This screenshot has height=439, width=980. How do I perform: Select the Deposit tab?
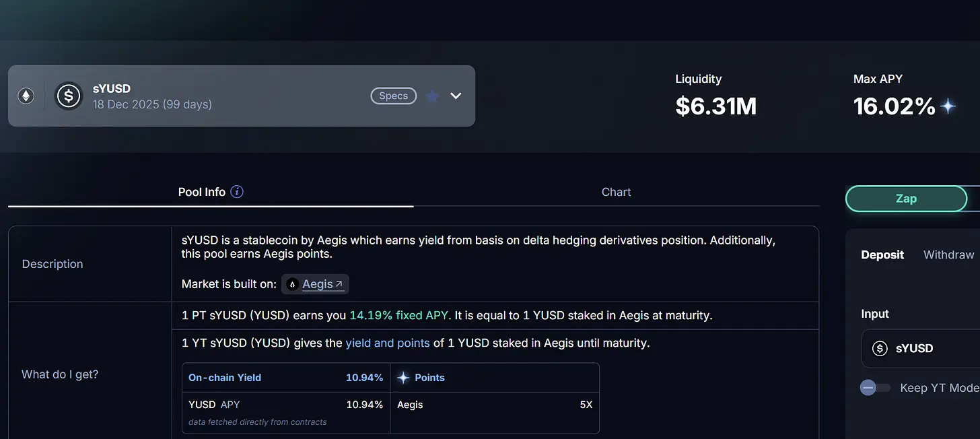coord(882,255)
